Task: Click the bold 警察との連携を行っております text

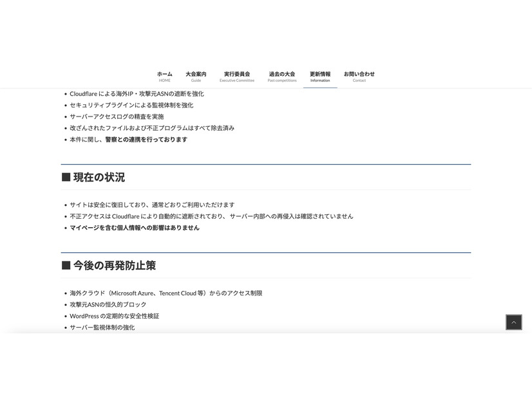Action: [x=146, y=140]
